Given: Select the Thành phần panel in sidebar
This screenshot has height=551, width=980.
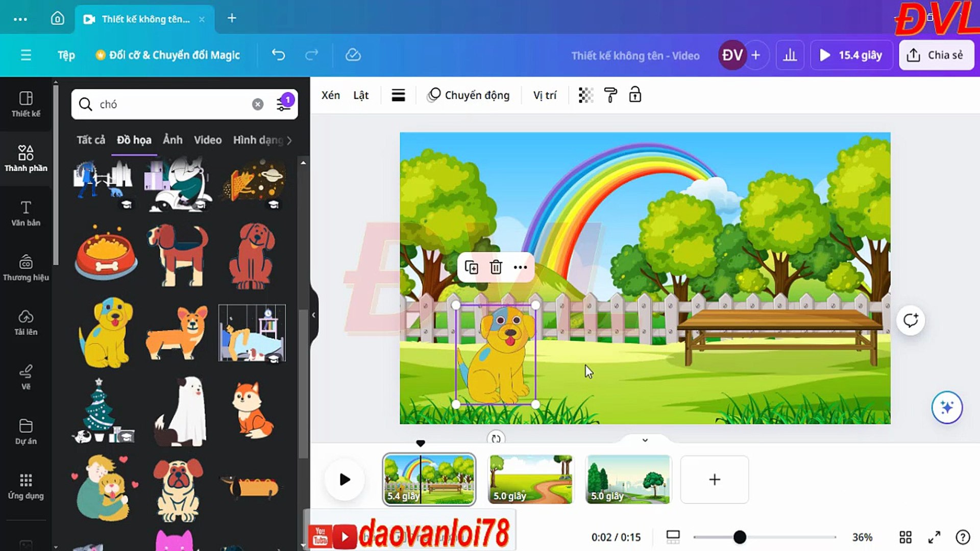Looking at the screenshot, I should point(26,158).
